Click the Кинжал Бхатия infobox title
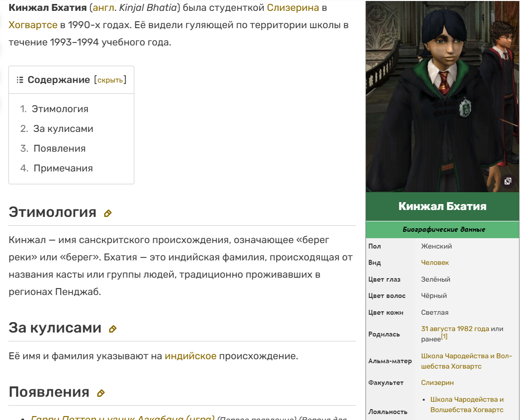523x420 pixels. click(x=443, y=207)
